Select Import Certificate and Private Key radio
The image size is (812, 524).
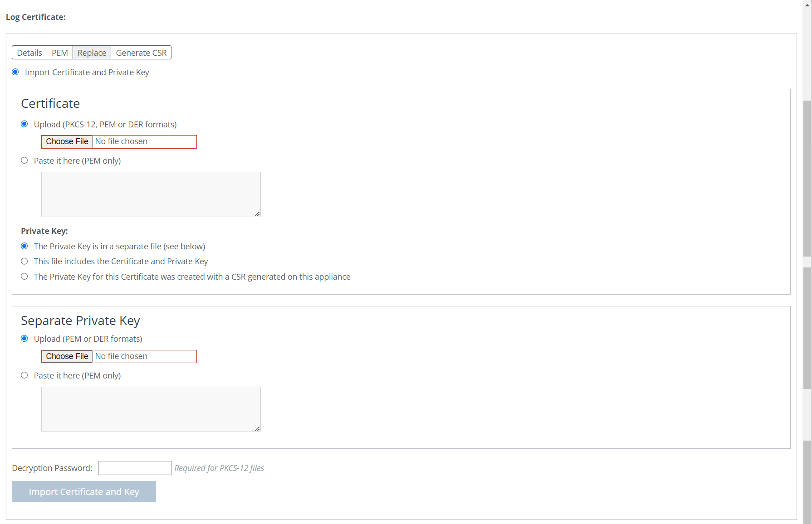click(x=15, y=72)
